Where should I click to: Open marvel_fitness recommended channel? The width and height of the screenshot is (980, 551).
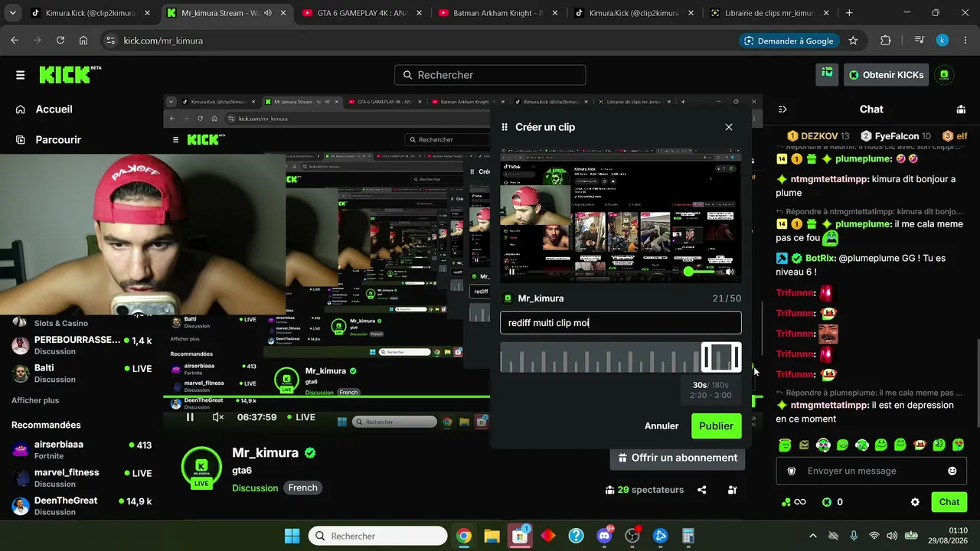pos(82,478)
